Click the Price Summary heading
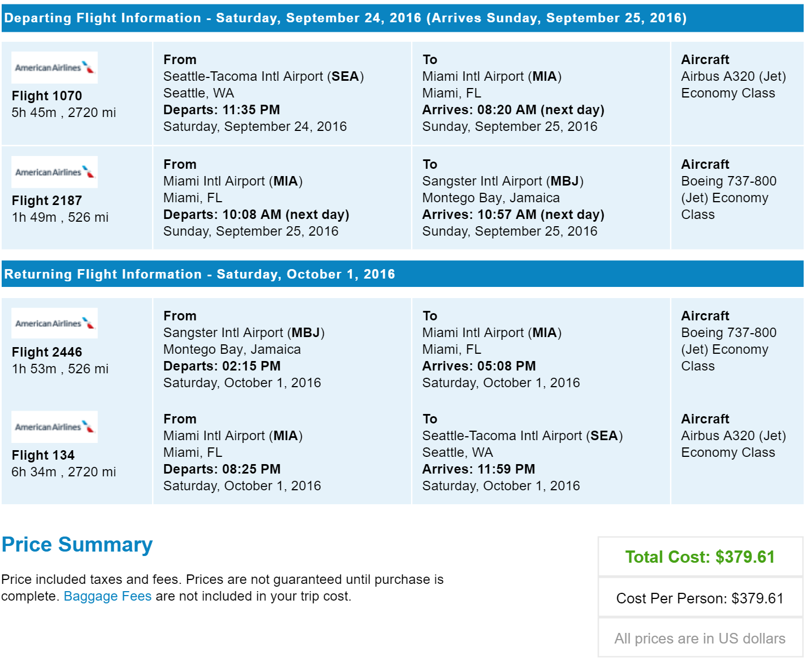The image size is (812, 663). point(77,544)
